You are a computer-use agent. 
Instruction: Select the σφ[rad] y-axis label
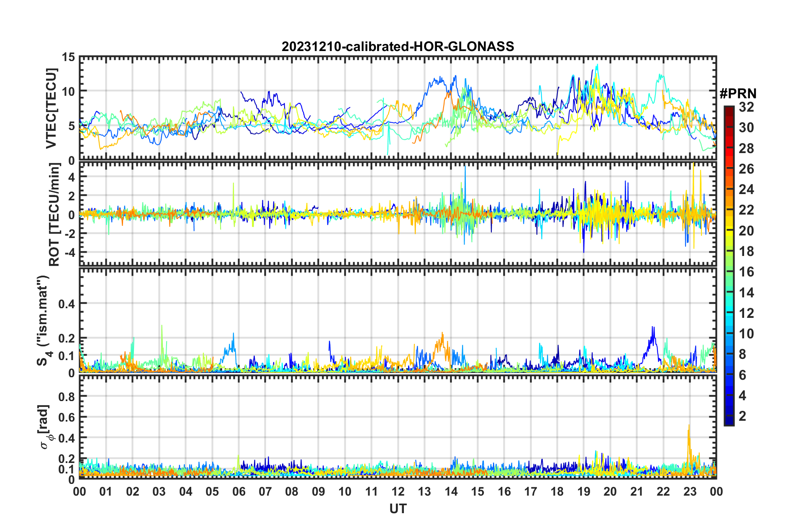(44, 427)
